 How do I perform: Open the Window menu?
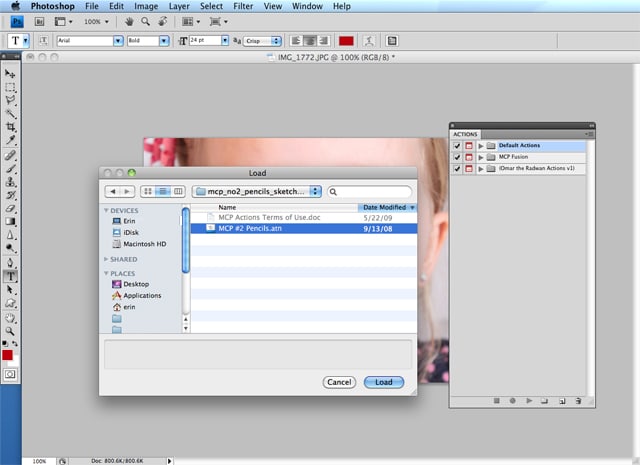point(307,6)
